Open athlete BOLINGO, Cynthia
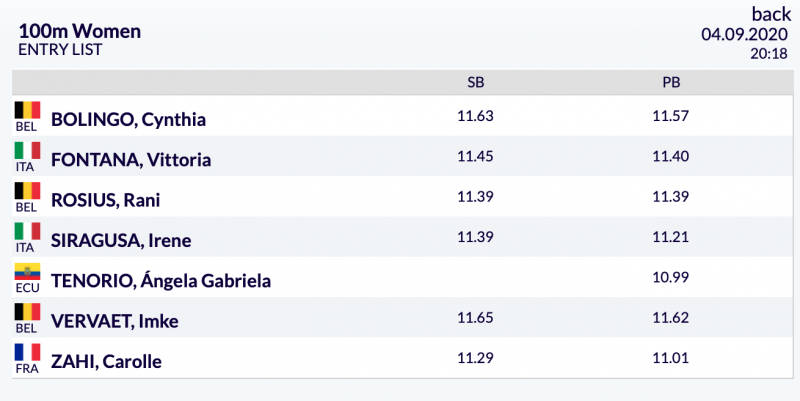 click(x=129, y=119)
